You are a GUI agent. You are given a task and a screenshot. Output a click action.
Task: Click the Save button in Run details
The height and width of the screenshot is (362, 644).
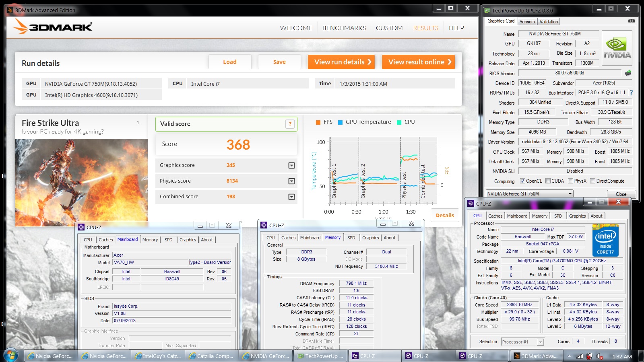pos(279,62)
